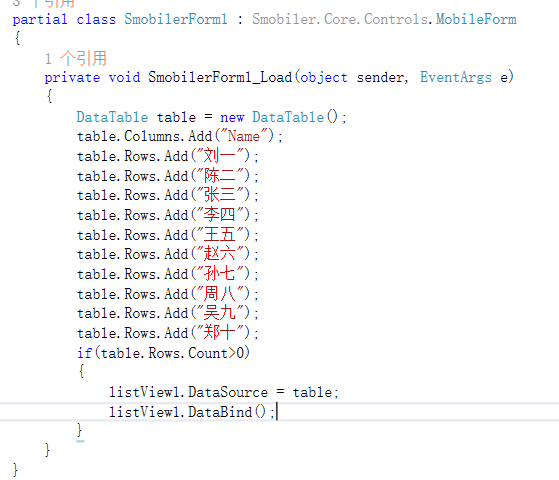Click the "陈二" row string

tap(220, 176)
